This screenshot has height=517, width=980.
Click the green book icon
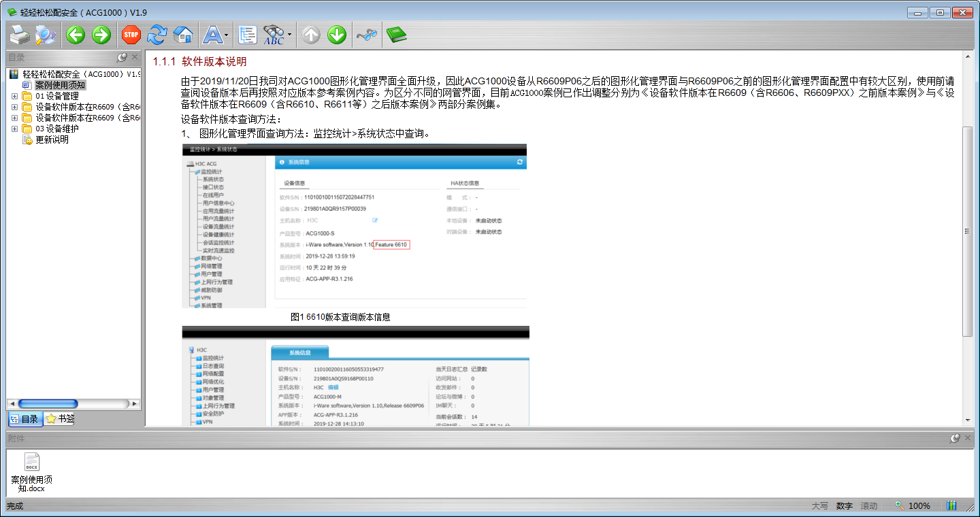(x=395, y=34)
